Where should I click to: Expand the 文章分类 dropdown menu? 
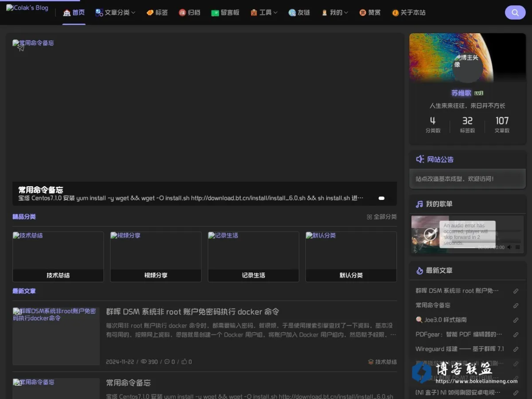pyautogui.click(x=115, y=12)
